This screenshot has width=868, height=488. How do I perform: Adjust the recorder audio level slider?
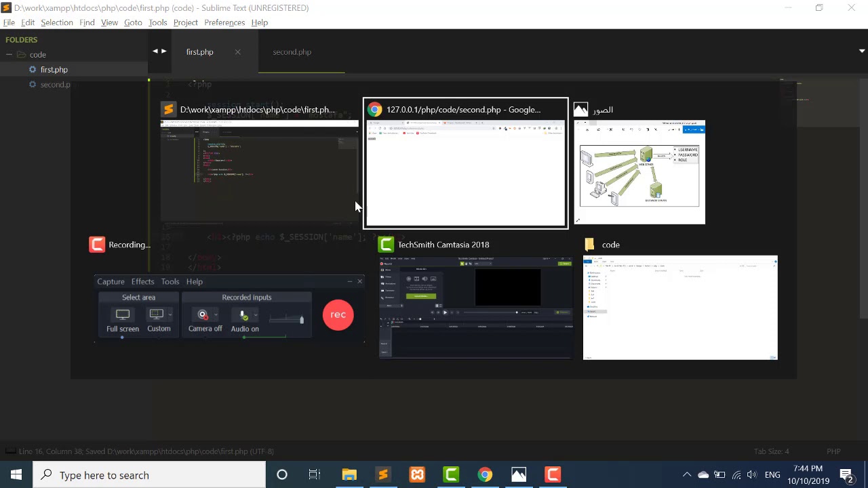(x=286, y=319)
